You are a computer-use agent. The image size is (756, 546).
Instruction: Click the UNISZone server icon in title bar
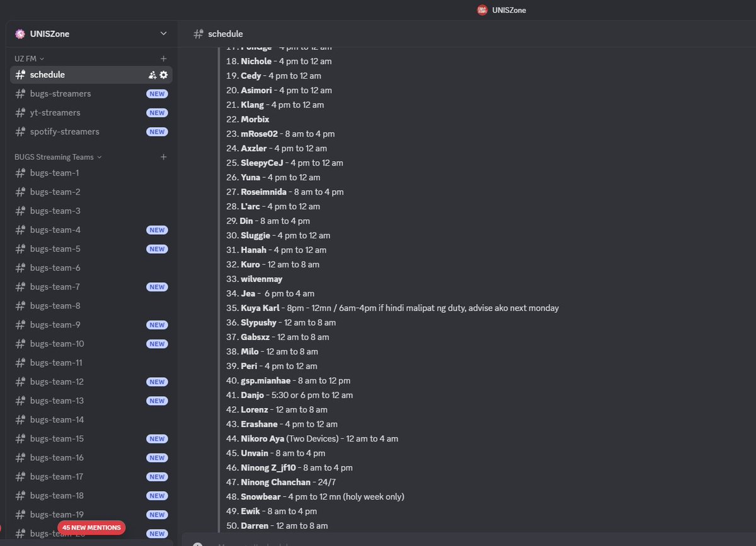483,10
